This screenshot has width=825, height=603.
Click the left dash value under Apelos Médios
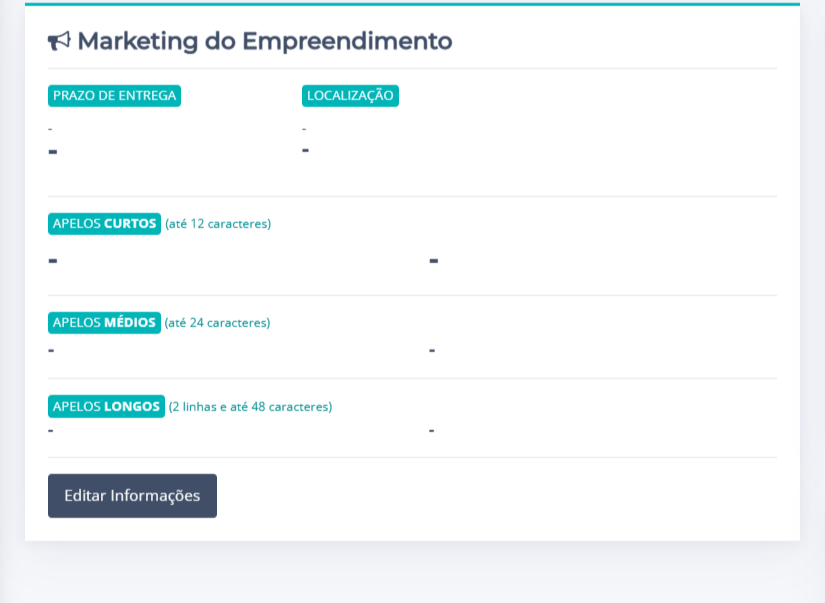click(51, 350)
